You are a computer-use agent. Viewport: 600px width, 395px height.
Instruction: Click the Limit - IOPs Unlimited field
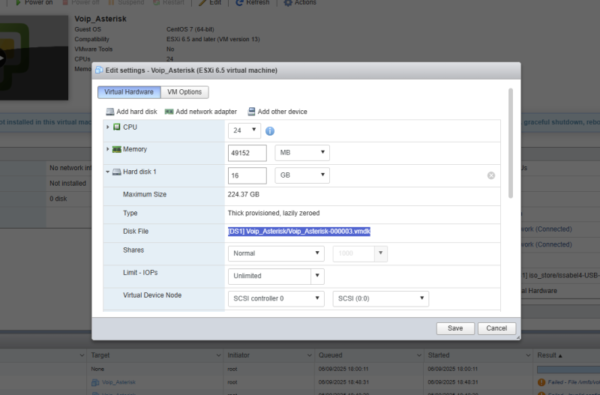pyautogui.click(x=269, y=276)
